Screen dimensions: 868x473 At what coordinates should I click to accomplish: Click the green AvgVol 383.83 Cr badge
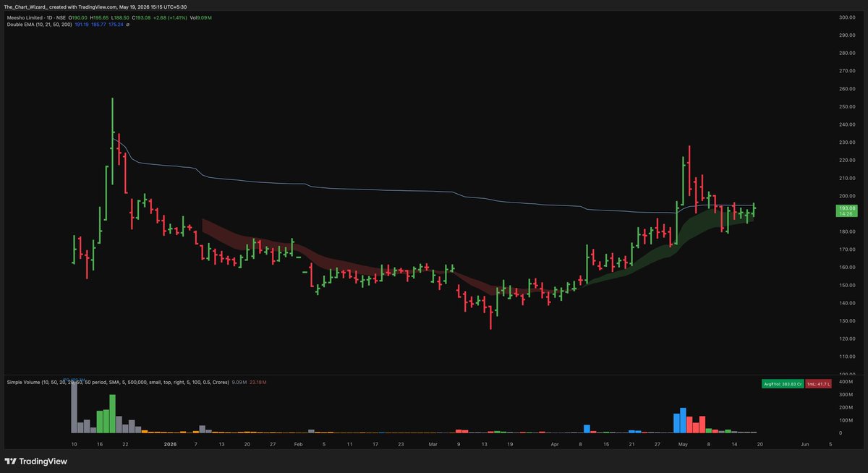(783, 384)
